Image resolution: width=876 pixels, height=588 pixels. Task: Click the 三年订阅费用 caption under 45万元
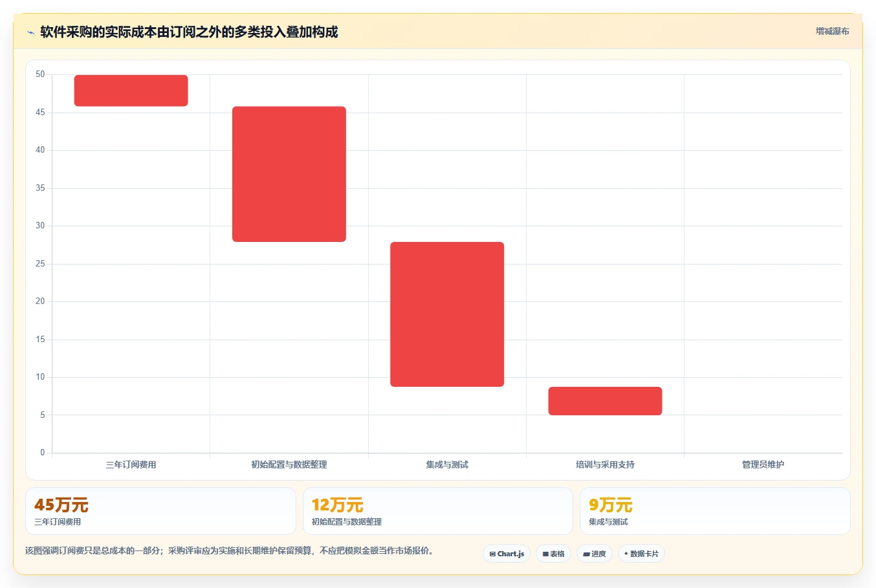tap(58, 522)
